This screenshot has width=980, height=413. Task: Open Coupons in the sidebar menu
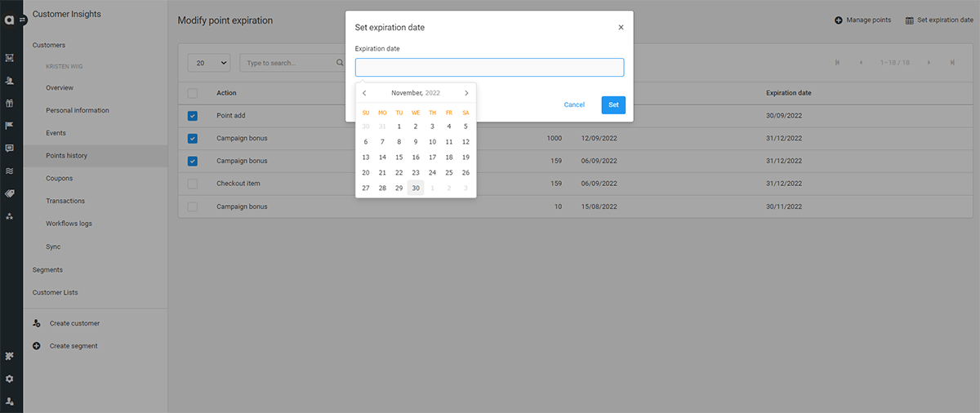pos(60,178)
